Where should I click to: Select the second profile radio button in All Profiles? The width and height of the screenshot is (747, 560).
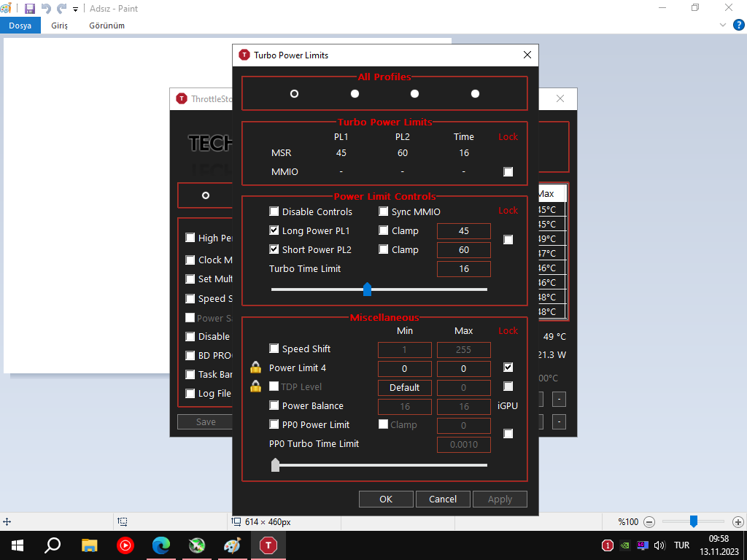pyautogui.click(x=355, y=94)
